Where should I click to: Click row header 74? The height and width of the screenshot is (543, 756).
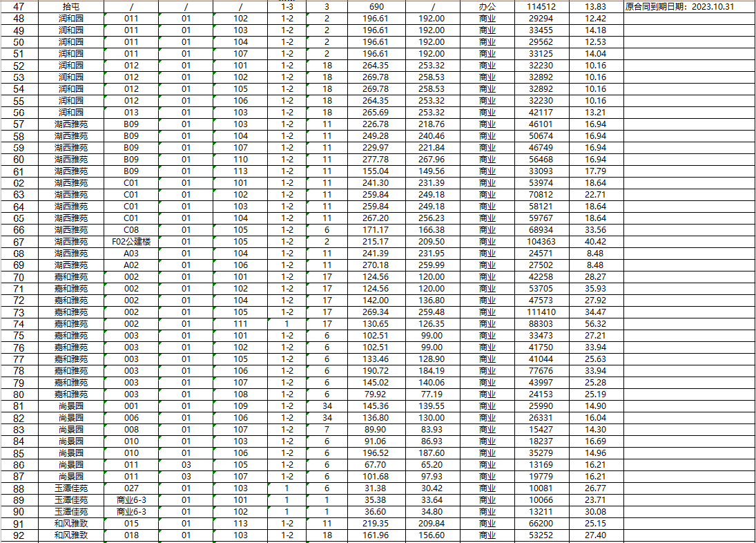(x=19, y=324)
